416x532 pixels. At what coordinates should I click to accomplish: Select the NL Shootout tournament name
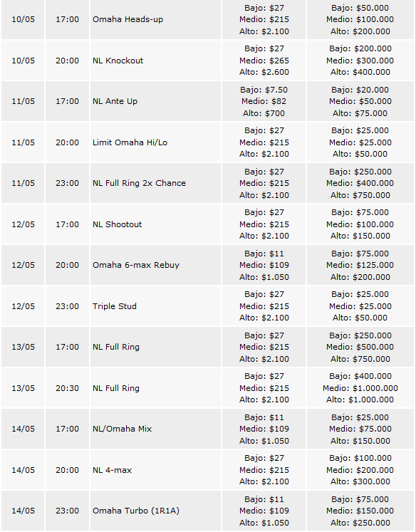[x=117, y=224]
